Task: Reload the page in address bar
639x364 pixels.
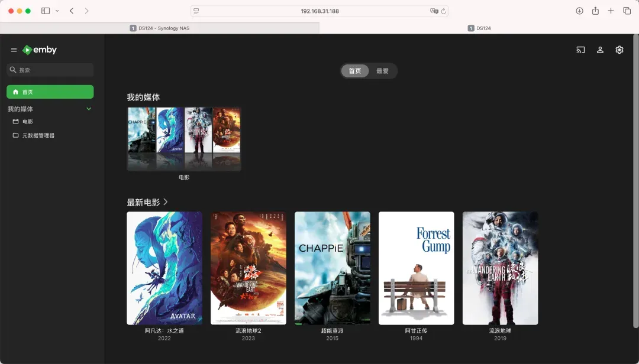Action: pos(444,11)
